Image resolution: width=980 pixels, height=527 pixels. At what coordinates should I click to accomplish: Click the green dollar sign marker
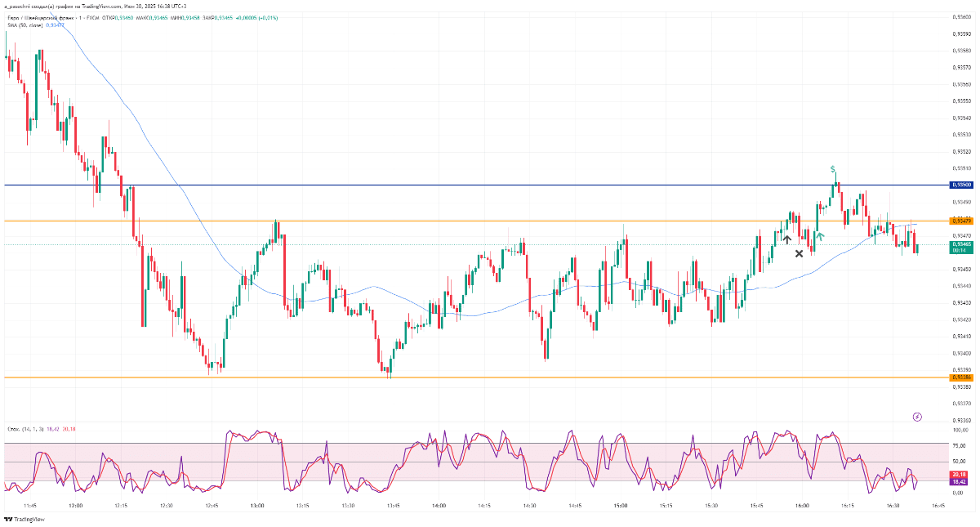(x=833, y=169)
